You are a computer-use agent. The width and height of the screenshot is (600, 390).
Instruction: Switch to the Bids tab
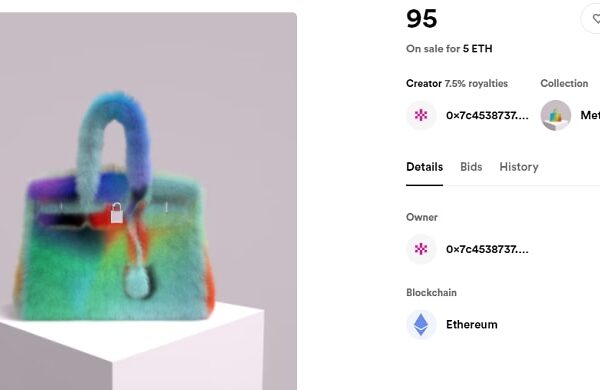tap(471, 167)
